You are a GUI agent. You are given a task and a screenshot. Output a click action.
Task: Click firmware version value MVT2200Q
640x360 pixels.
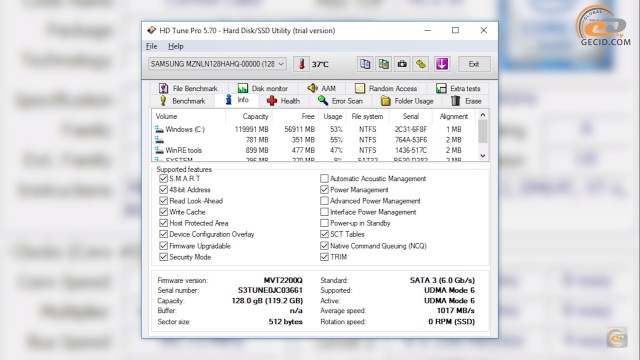coord(283,280)
